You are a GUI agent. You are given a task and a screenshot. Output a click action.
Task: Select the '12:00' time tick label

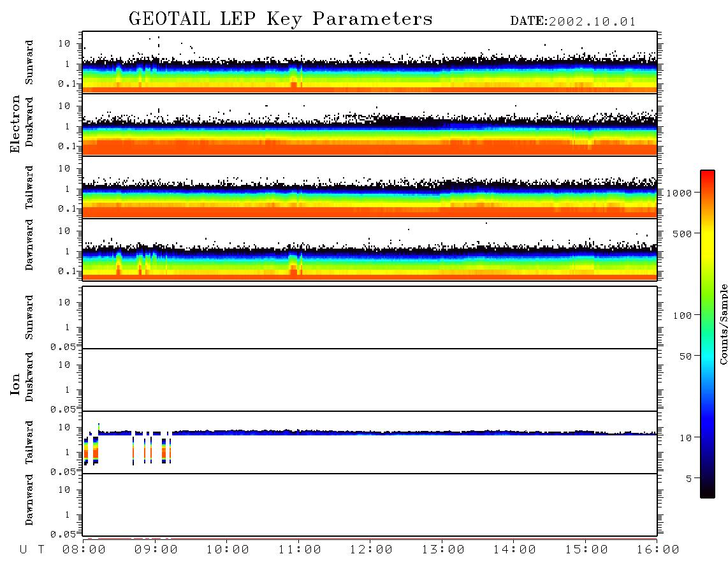pos(371,550)
